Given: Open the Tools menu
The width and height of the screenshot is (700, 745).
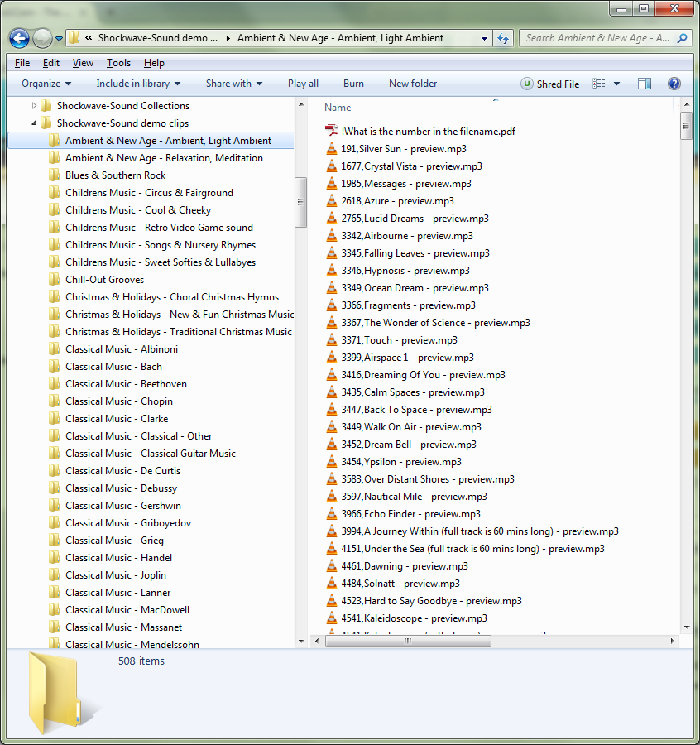Looking at the screenshot, I should (118, 63).
